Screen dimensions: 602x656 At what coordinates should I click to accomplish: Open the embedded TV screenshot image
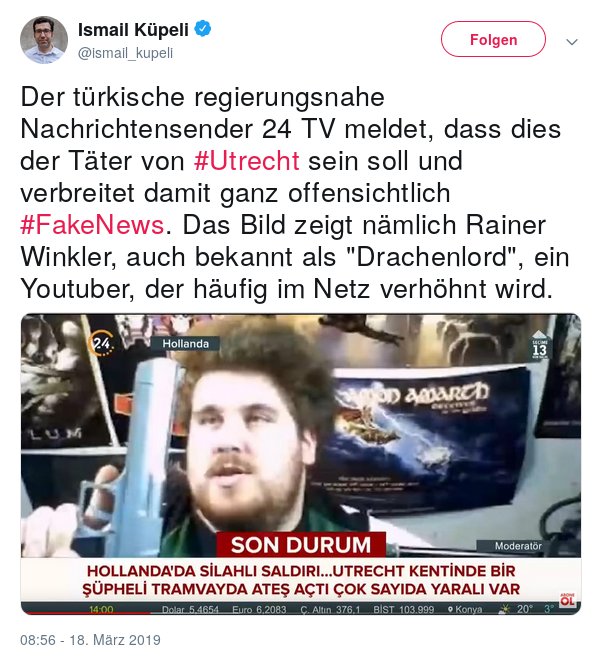(x=301, y=464)
